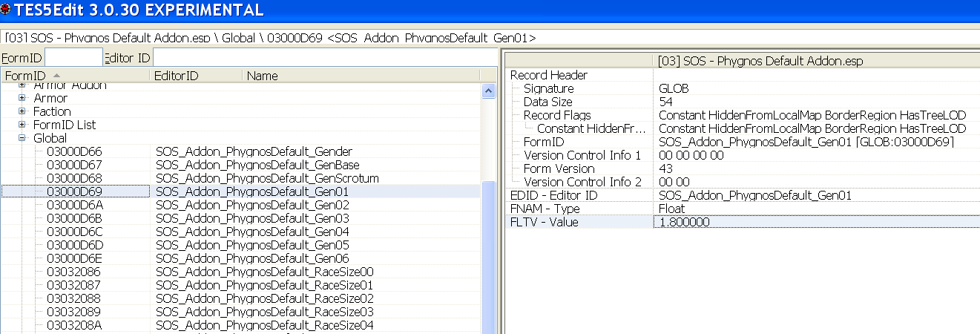Click the TES5Edit app icon in title bar
980x334 pixels.
[x=6, y=10]
